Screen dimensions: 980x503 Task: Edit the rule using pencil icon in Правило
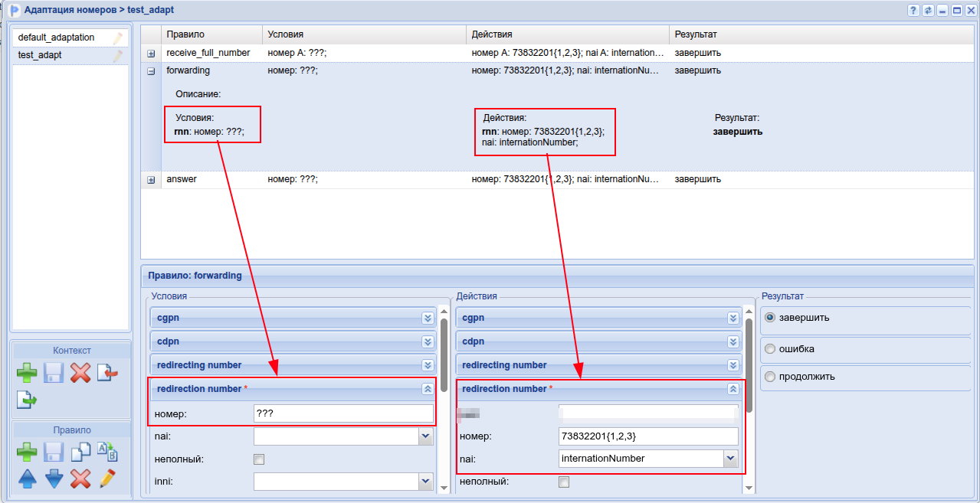click(x=107, y=479)
